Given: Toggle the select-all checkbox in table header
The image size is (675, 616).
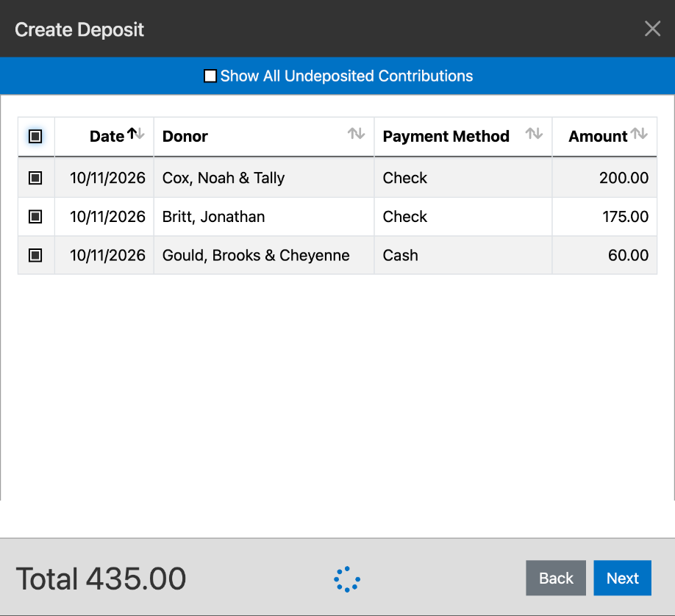Looking at the screenshot, I should pyautogui.click(x=35, y=137).
